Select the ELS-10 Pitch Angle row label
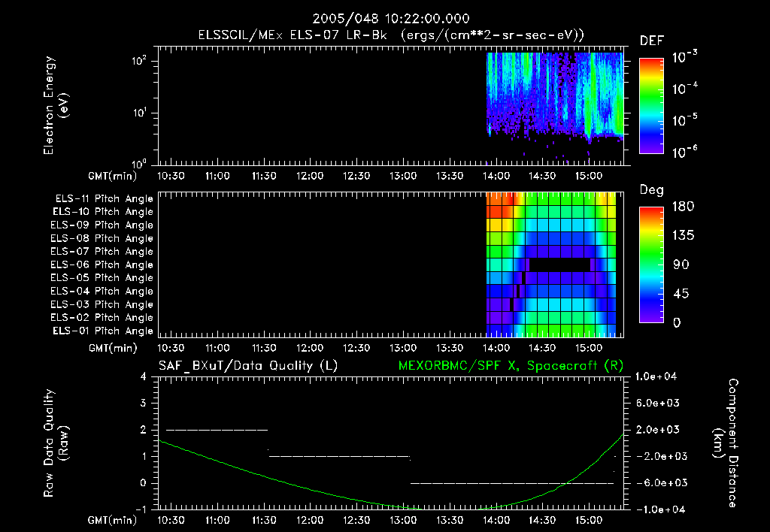The height and width of the screenshot is (532, 770). (103, 212)
